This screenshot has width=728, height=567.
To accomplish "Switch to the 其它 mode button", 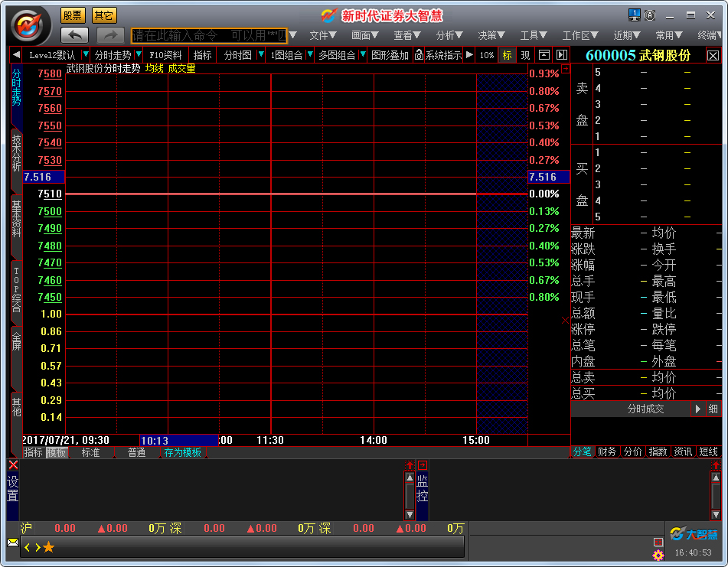I will tap(103, 15).
